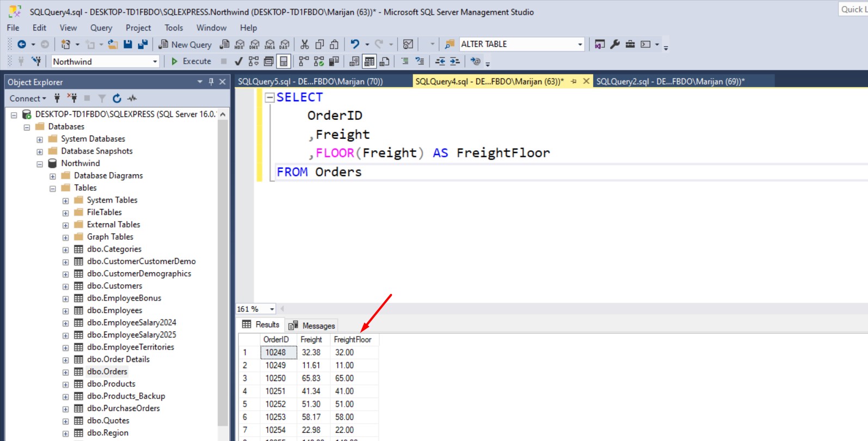The image size is (868, 441).
Task: Click the Uncomment Selected Lines icon
Action: point(420,62)
